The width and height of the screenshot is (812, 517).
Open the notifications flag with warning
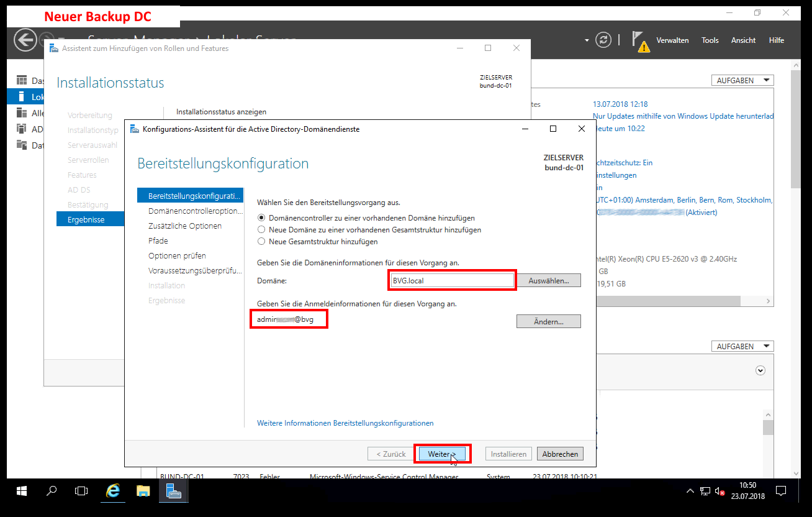641,41
